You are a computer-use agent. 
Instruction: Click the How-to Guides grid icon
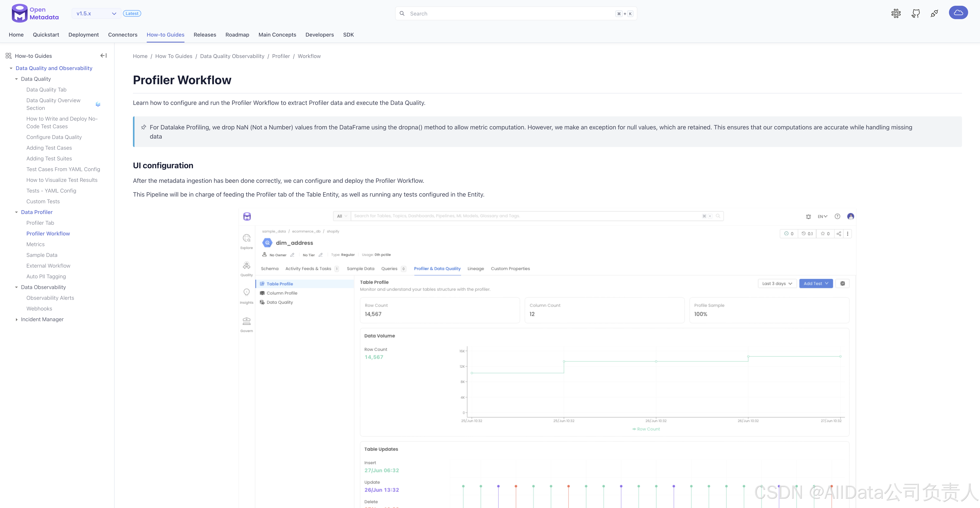click(8, 56)
